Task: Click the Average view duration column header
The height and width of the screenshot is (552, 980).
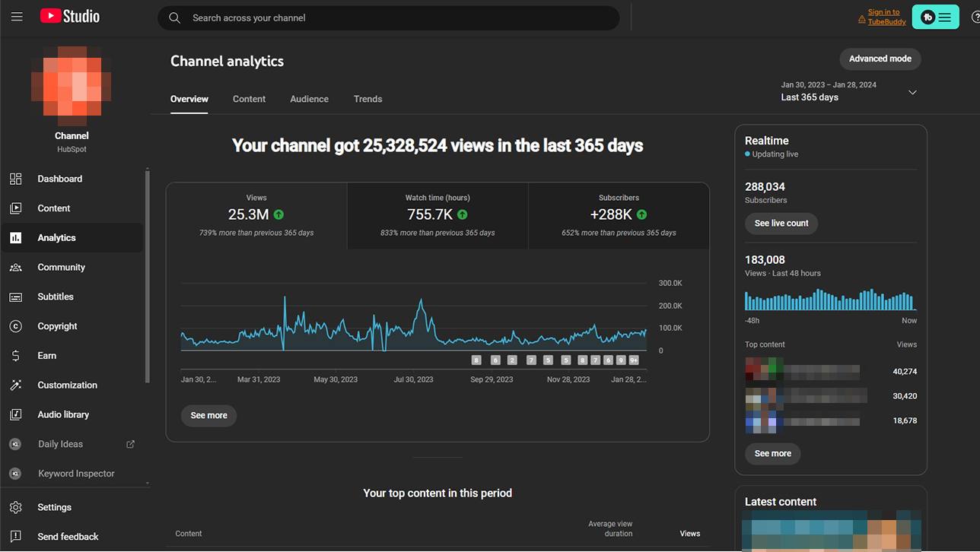Action: tap(610, 528)
